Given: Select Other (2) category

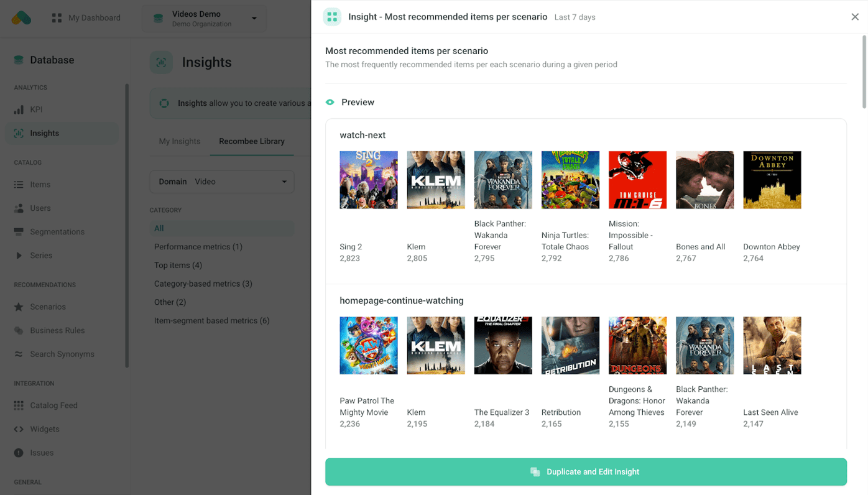Looking at the screenshot, I should point(170,302).
